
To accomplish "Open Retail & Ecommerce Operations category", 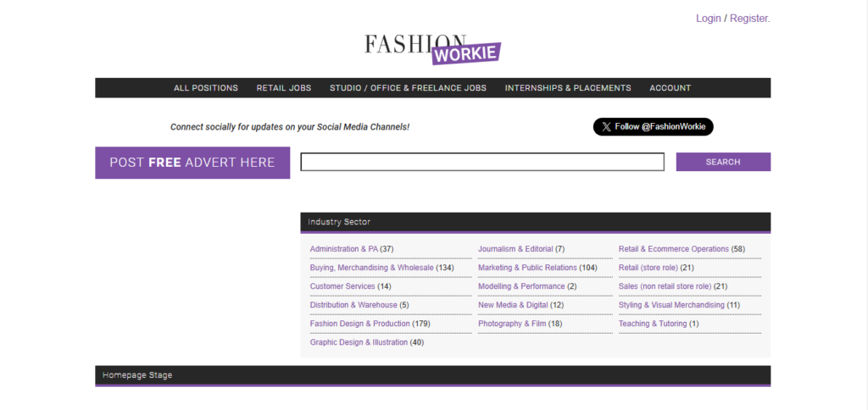I will pyautogui.click(x=674, y=249).
